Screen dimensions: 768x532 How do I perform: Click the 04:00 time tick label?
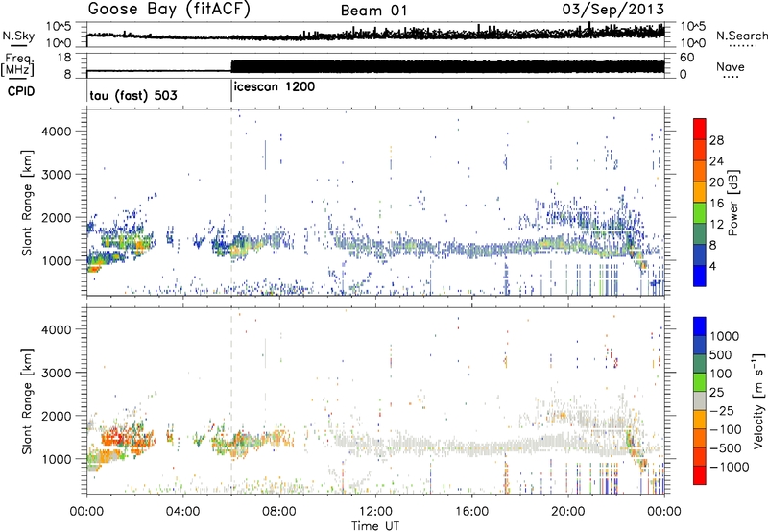pyautogui.click(x=182, y=512)
